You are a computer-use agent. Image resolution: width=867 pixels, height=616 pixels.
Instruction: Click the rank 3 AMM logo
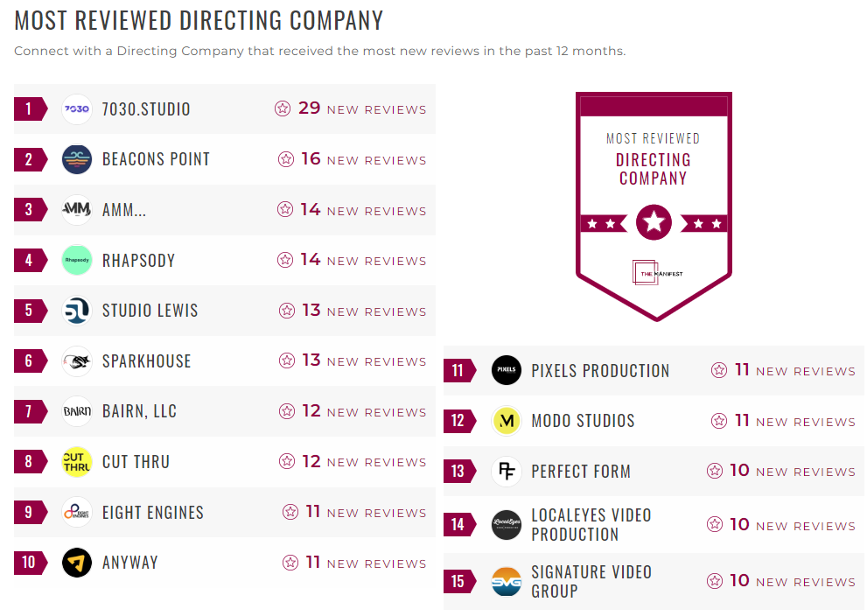coord(77,210)
